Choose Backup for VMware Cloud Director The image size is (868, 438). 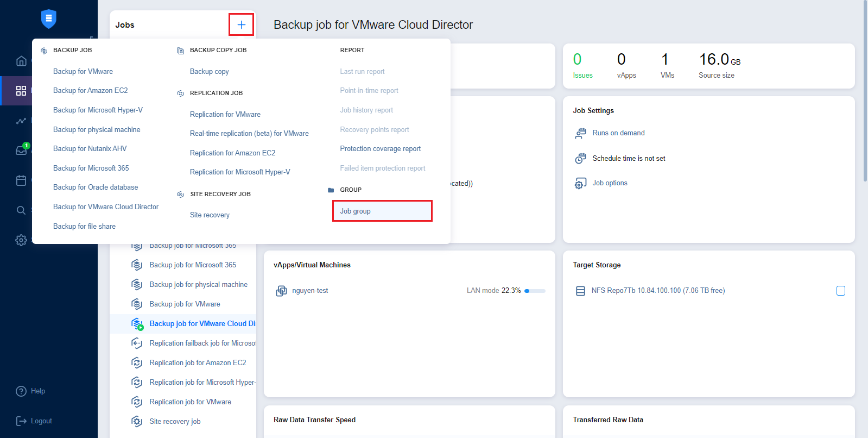pos(106,207)
